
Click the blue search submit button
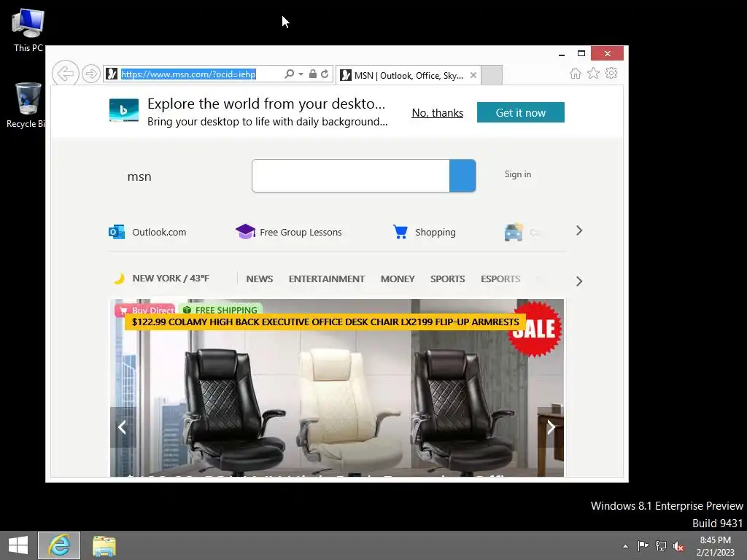click(x=462, y=176)
